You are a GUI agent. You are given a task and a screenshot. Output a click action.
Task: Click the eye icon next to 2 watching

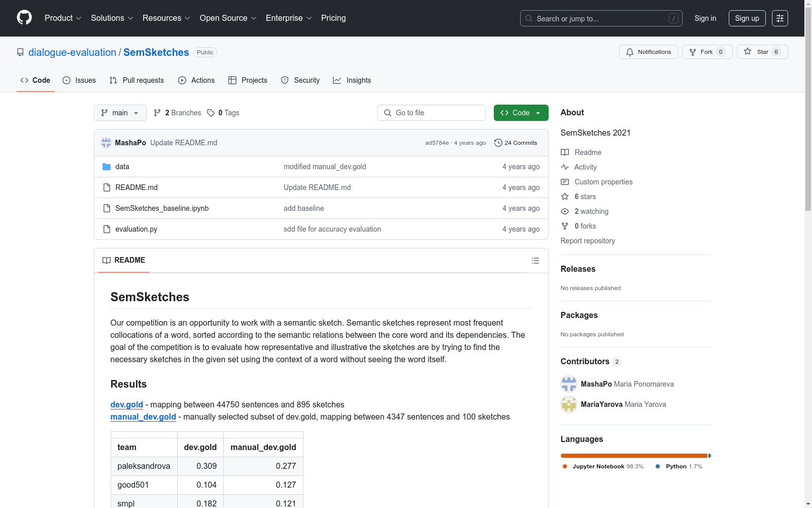pyautogui.click(x=565, y=211)
